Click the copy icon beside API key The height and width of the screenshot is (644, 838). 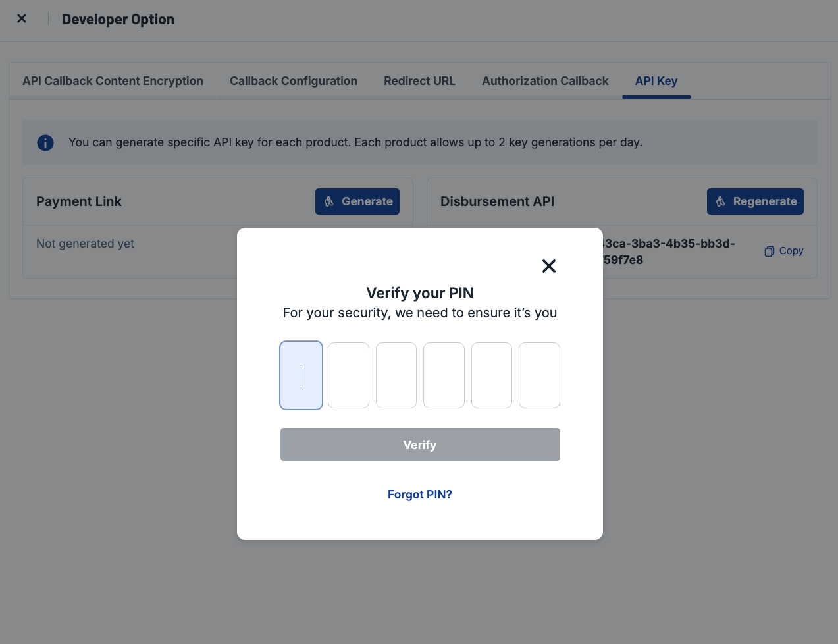769,252
